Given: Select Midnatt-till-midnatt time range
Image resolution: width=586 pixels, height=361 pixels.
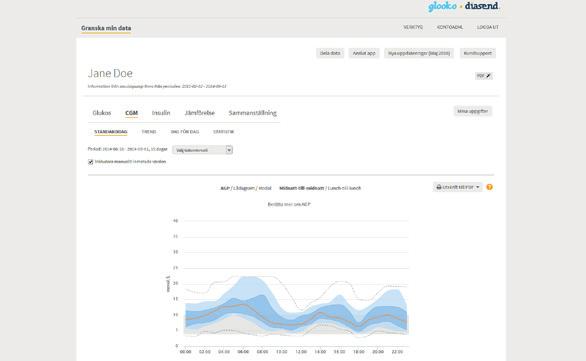Looking at the screenshot, I should 302,188.
